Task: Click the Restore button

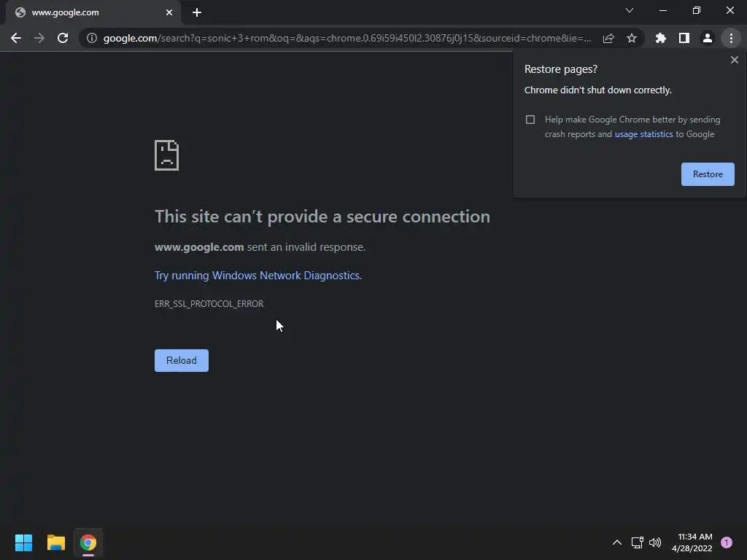Action: [x=708, y=174]
